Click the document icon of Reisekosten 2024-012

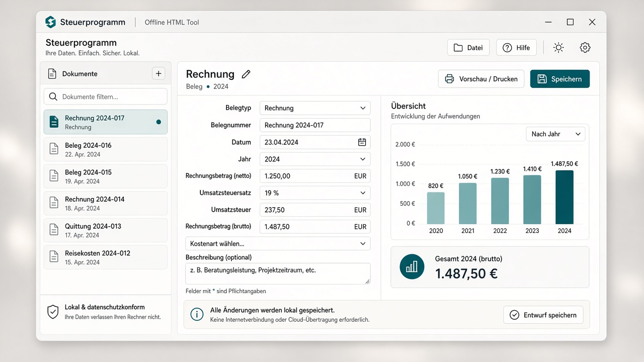(54, 257)
